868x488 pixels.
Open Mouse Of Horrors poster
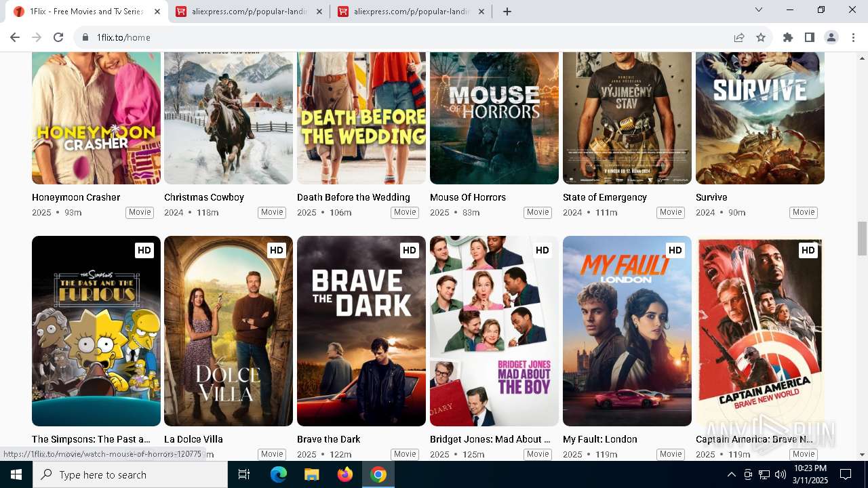[x=494, y=118]
